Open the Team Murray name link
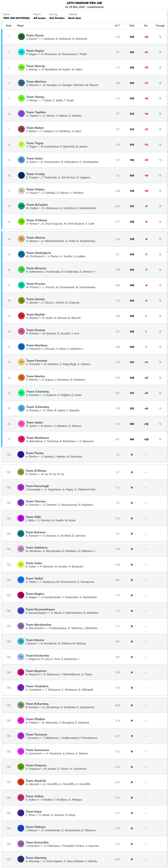The image size is (168, 868). (x=35, y=66)
